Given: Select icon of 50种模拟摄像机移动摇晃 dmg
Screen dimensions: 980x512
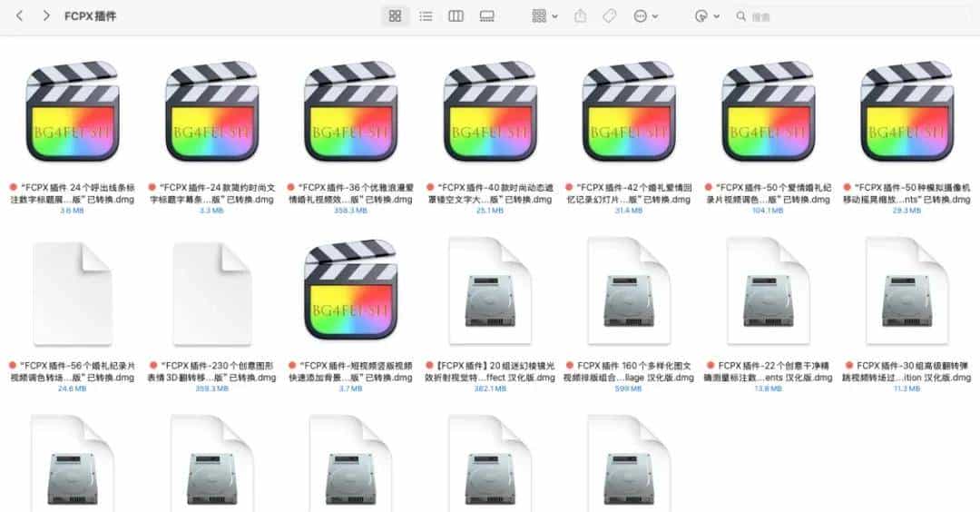Looking at the screenshot, I should 906,112.
